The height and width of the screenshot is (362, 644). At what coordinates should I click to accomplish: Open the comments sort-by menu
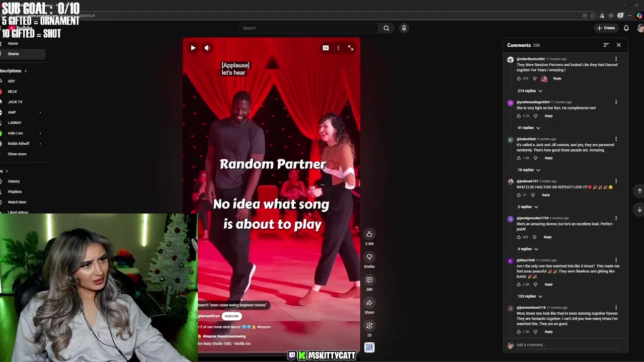(x=606, y=45)
